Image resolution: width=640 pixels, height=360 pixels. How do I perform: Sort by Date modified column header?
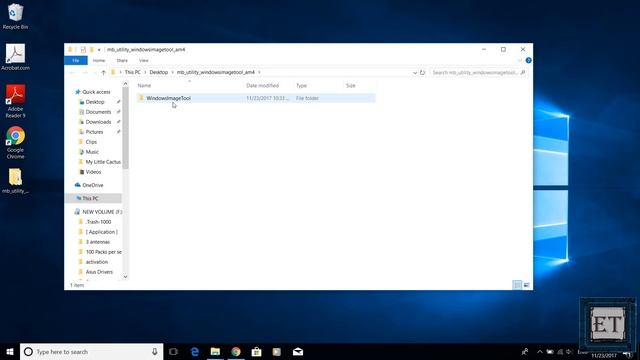[x=262, y=85]
